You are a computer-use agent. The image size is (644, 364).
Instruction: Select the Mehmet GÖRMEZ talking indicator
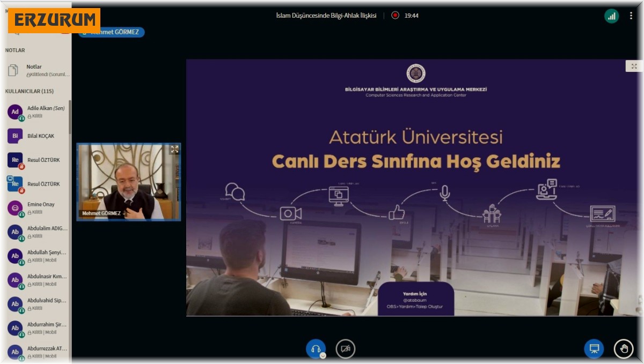click(111, 32)
